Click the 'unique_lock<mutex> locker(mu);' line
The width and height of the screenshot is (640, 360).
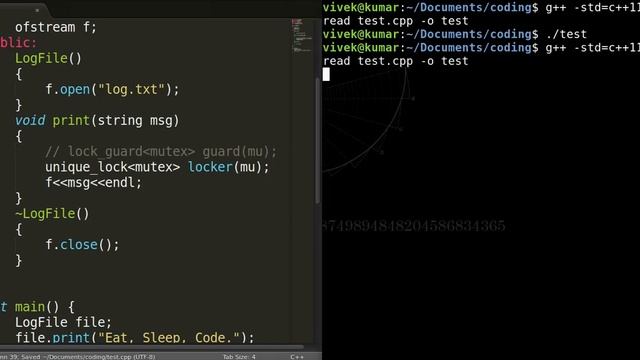157,167
